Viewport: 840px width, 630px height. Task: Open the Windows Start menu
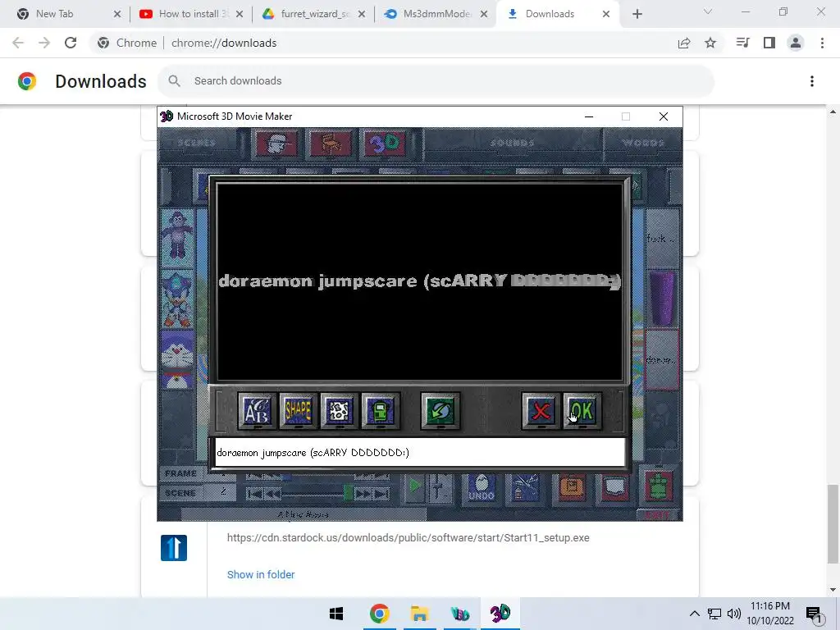click(x=336, y=614)
